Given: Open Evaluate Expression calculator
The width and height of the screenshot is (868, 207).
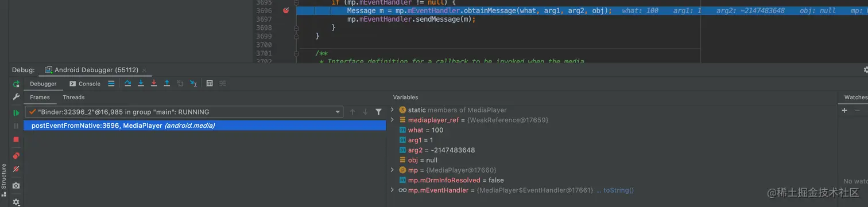Looking at the screenshot, I should tap(210, 84).
